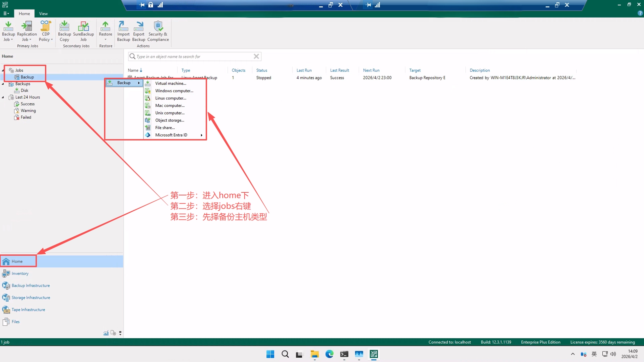Switch to the Home ribbon tab
Viewport: 644px width, 362px height.
coord(24,14)
